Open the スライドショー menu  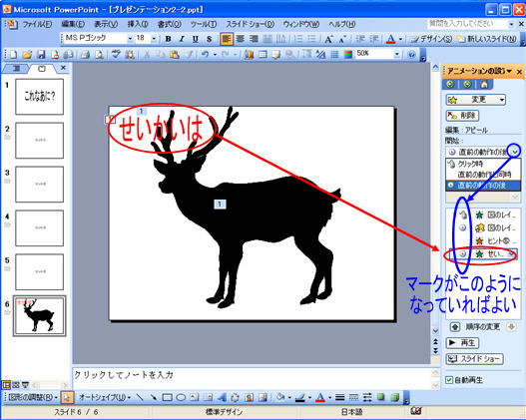(x=250, y=24)
